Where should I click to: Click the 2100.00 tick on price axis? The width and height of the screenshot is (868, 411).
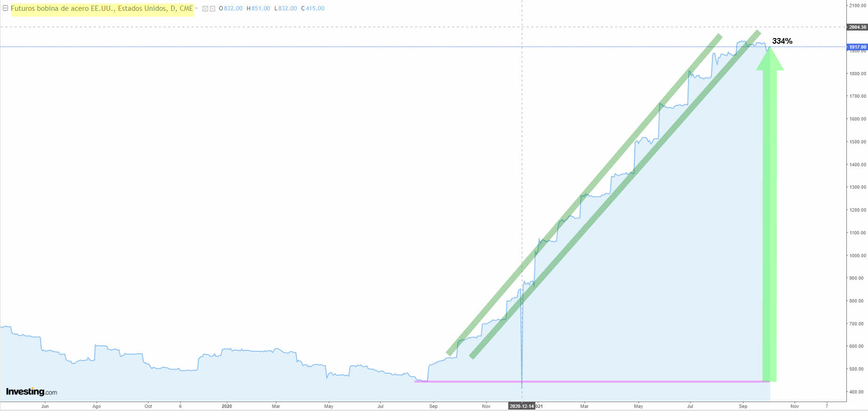pos(857,6)
